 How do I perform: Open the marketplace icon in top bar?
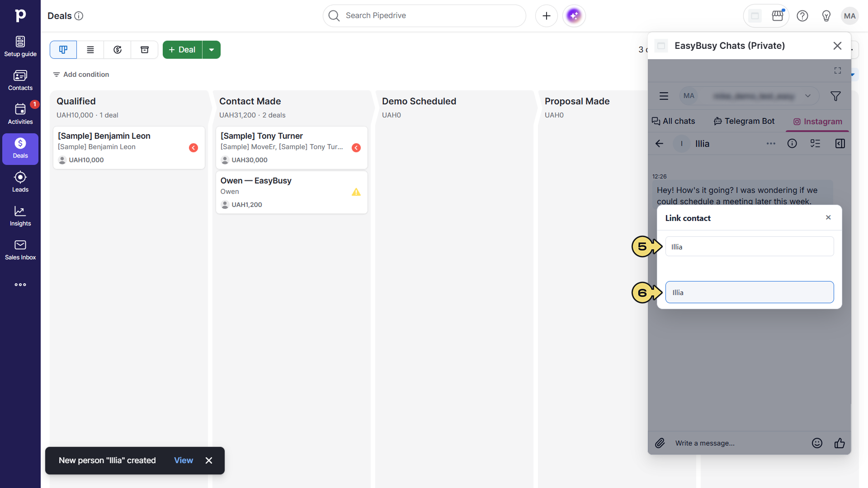[x=778, y=16]
